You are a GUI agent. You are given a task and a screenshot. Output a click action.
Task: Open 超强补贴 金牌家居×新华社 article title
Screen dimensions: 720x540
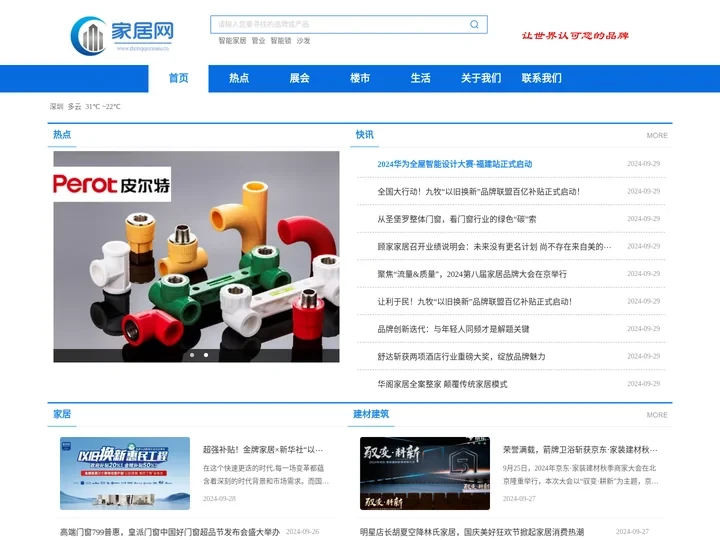(x=263, y=450)
